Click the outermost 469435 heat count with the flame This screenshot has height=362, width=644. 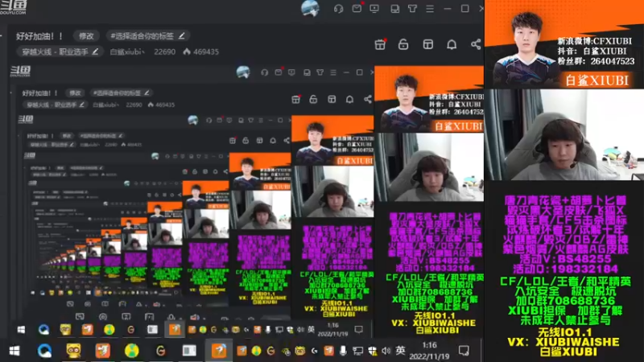pos(200,51)
